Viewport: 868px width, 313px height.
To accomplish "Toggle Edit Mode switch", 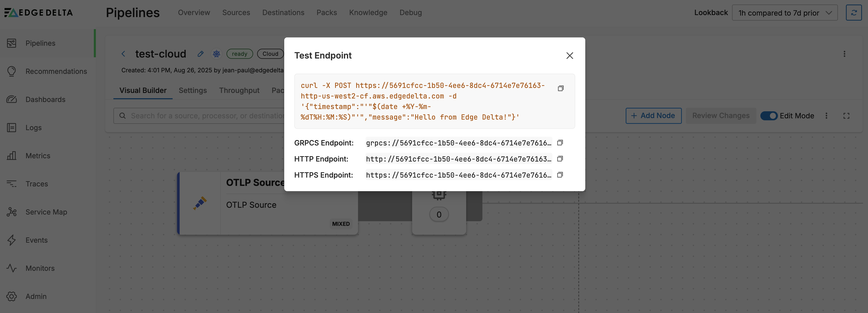I will (x=769, y=116).
